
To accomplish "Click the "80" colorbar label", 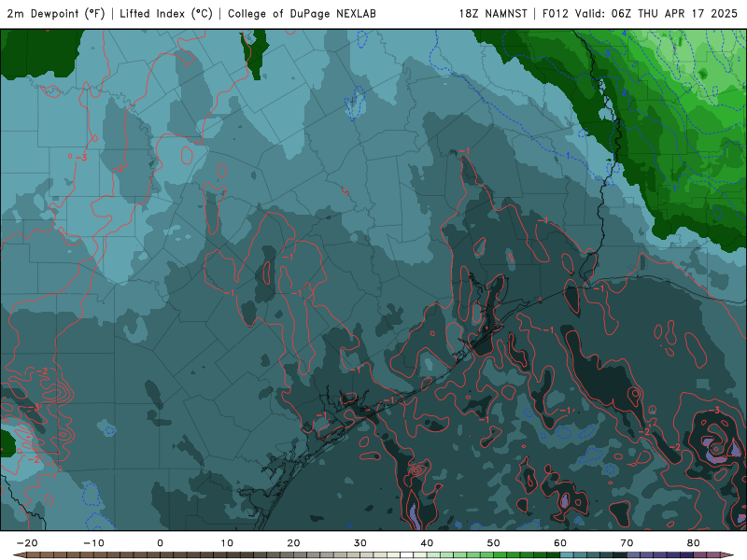I will [x=694, y=543].
